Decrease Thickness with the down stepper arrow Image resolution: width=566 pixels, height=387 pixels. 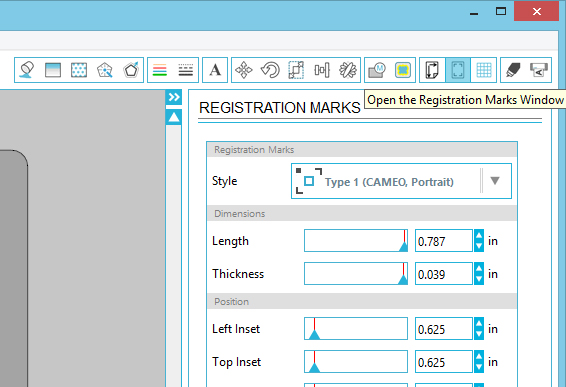(x=479, y=279)
